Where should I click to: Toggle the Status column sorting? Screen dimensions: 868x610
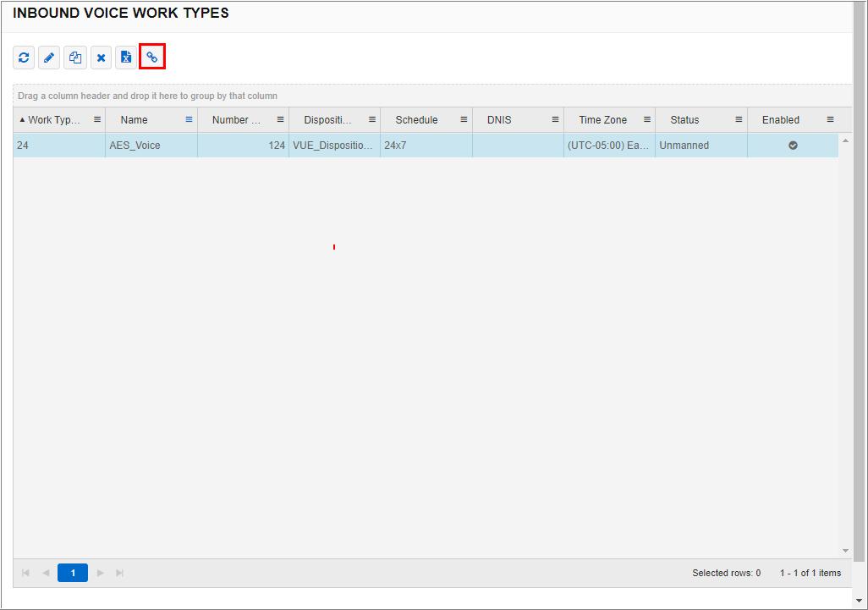pos(684,119)
